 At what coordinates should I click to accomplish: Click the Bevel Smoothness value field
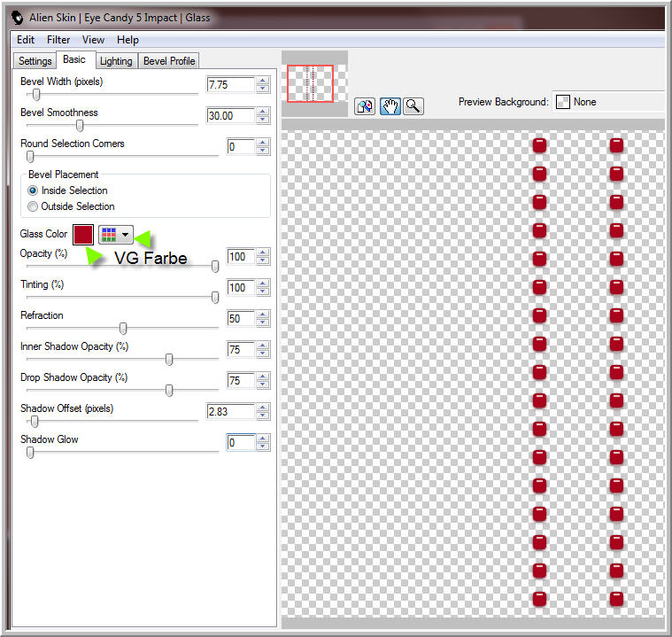tap(230, 116)
